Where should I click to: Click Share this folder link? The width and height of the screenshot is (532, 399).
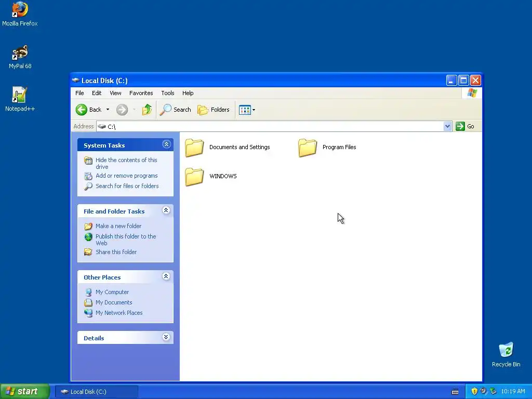[116, 252]
